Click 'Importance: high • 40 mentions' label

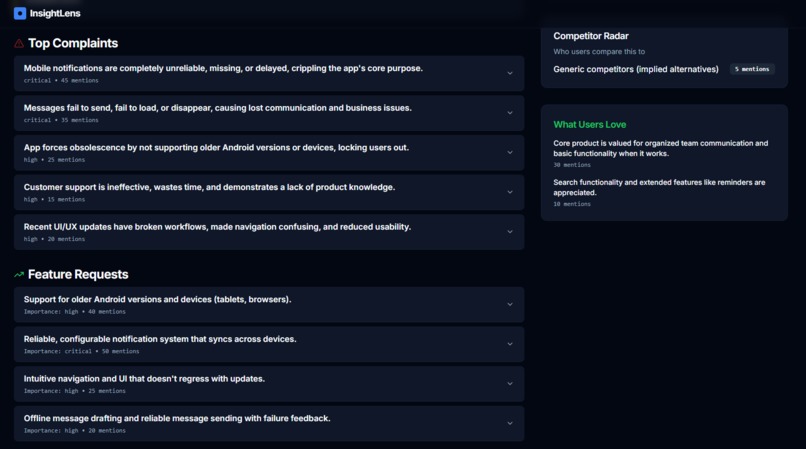[75, 312]
